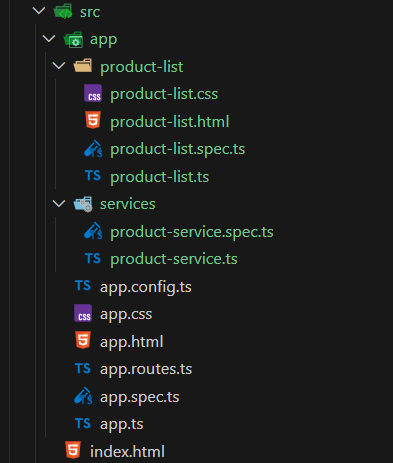Open app.routes.ts file
Image resolution: width=393 pixels, height=463 pixels.
pos(146,369)
